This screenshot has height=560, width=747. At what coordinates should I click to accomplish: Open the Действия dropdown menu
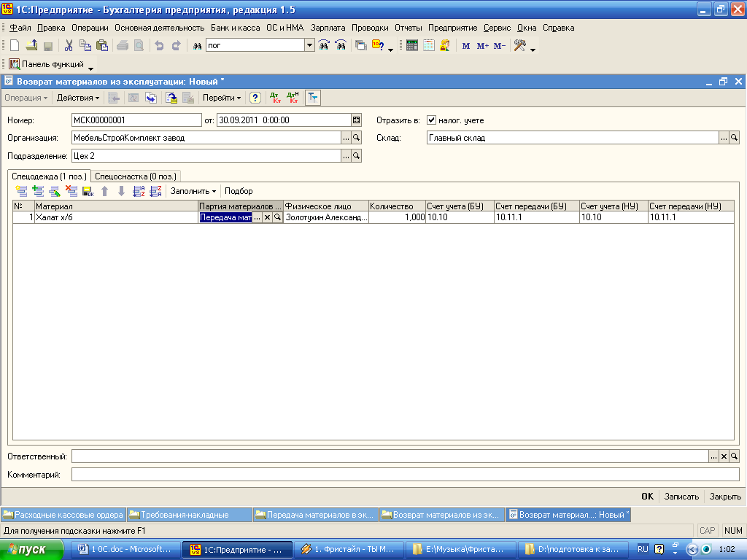pyautogui.click(x=77, y=98)
